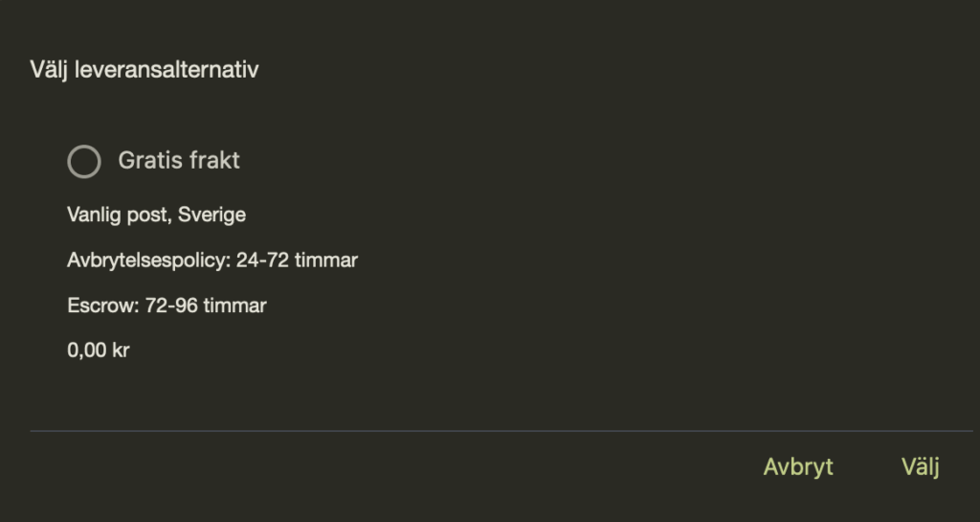Select the Gratis frakt radio button
Image resolution: width=980 pixels, height=522 pixels.
coord(84,161)
